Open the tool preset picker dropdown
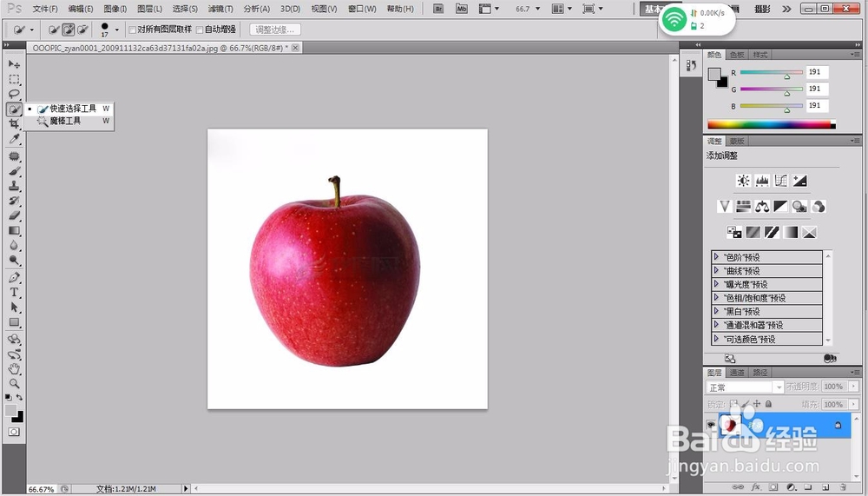This screenshot has height=496, width=868. pyautogui.click(x=31, y=30)
